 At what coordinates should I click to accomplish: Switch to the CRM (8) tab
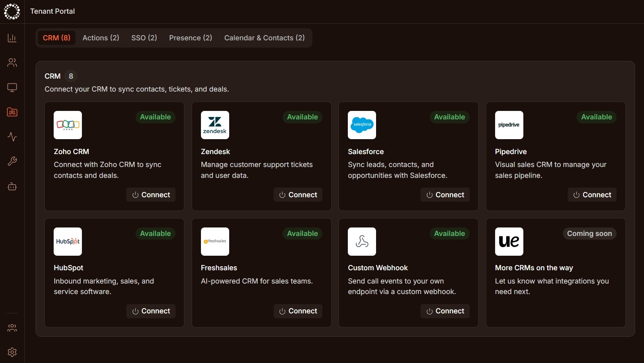click(56, 38)
